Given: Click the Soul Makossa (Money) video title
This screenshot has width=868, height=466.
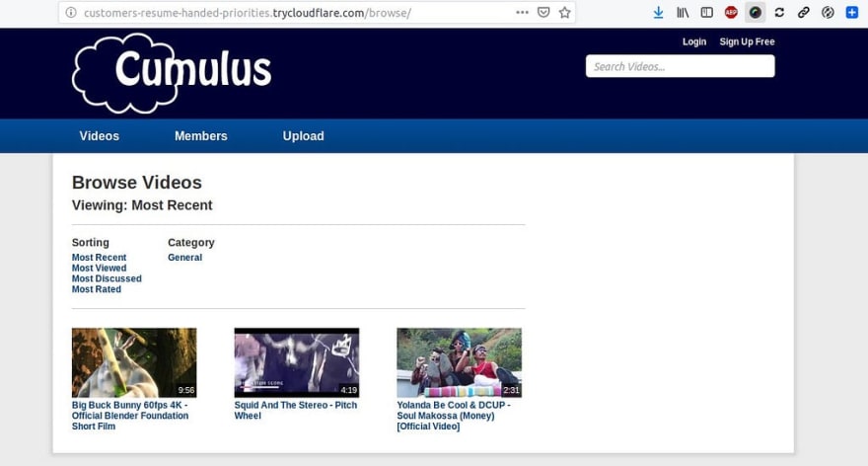Looking at the screenshot, I should coord(454,416).
